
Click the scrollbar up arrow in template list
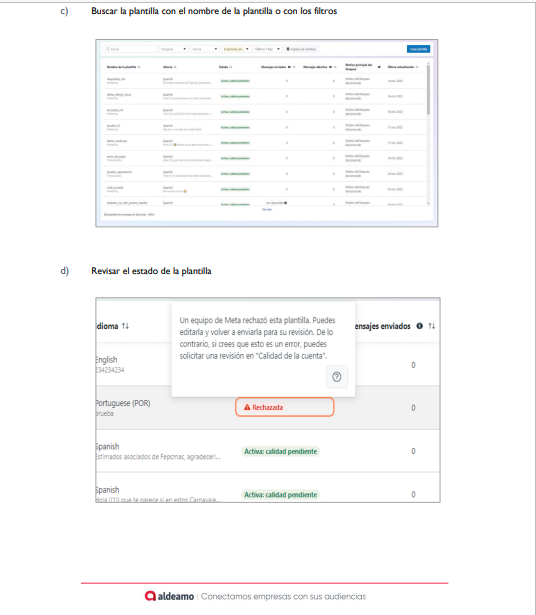point(428,63)
